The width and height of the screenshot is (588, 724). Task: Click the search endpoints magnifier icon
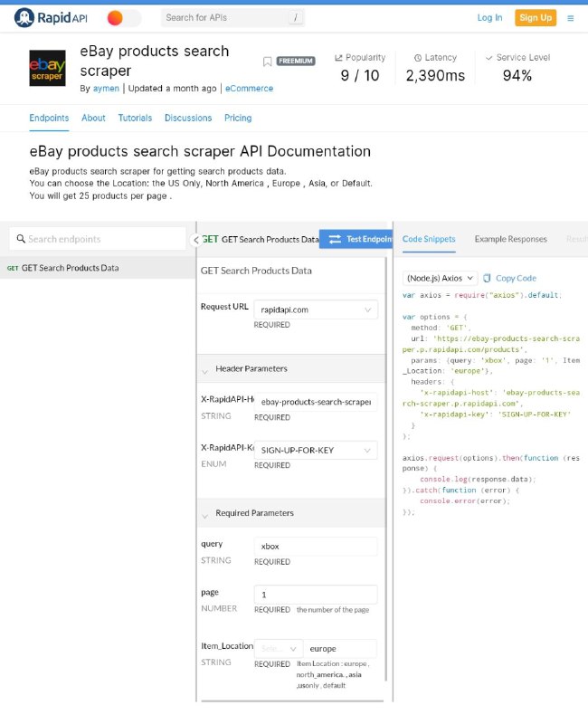[x=21, y=239]
